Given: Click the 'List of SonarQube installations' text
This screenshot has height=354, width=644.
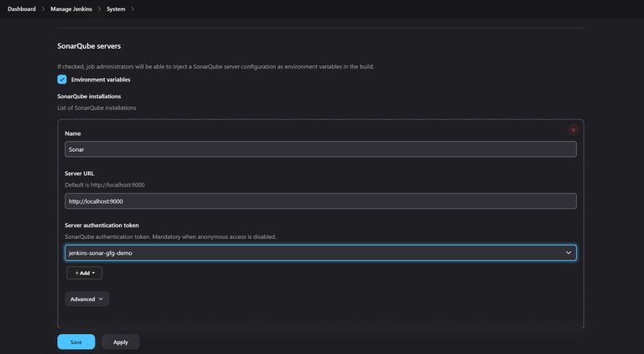Looking at the screenshot, I should pyautogui.click(x=96, y=108).
